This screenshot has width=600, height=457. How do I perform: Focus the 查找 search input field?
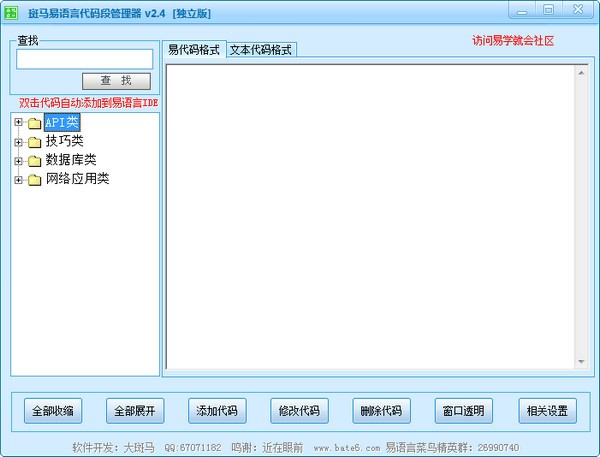[x=83, y=59]
